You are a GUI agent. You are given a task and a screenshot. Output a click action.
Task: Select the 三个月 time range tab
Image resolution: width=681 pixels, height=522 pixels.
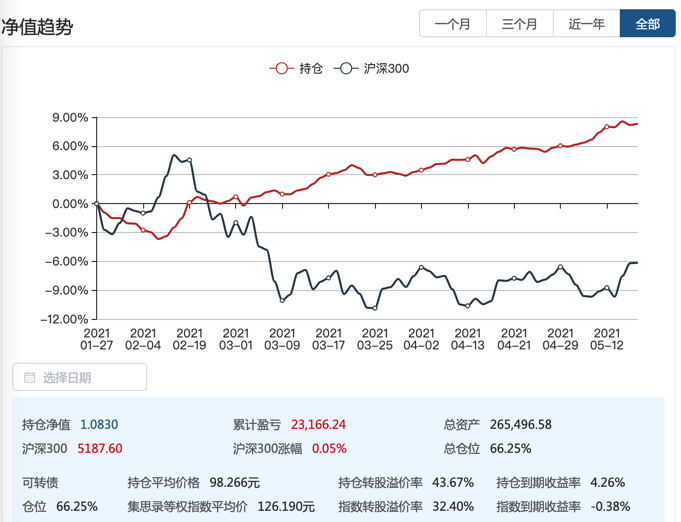coord(520,24)
